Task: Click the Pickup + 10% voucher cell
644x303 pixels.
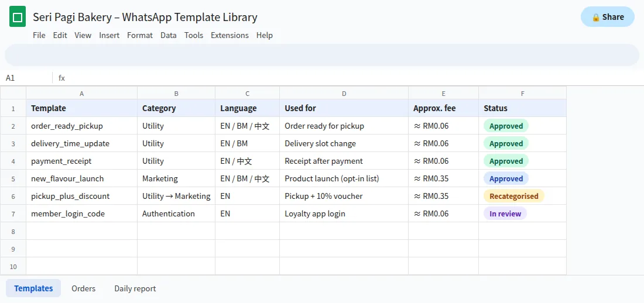Action: tap(344, 197)
